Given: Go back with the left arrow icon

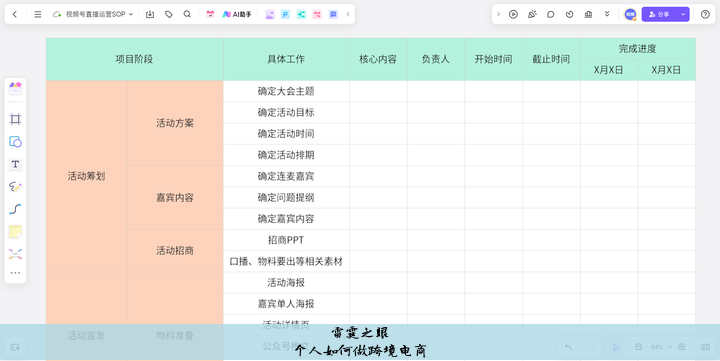Looking at the screenshot, I should point(15,14).
